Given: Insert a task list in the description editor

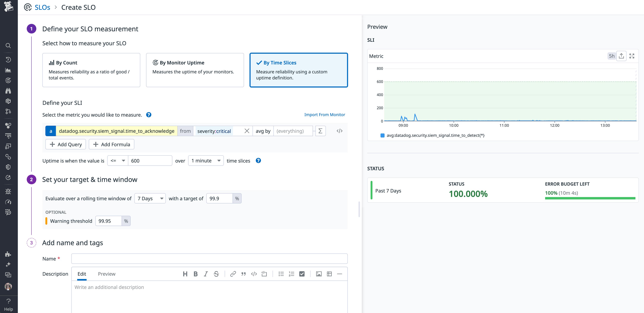Looking at the screenshot, I should point(302,274).
